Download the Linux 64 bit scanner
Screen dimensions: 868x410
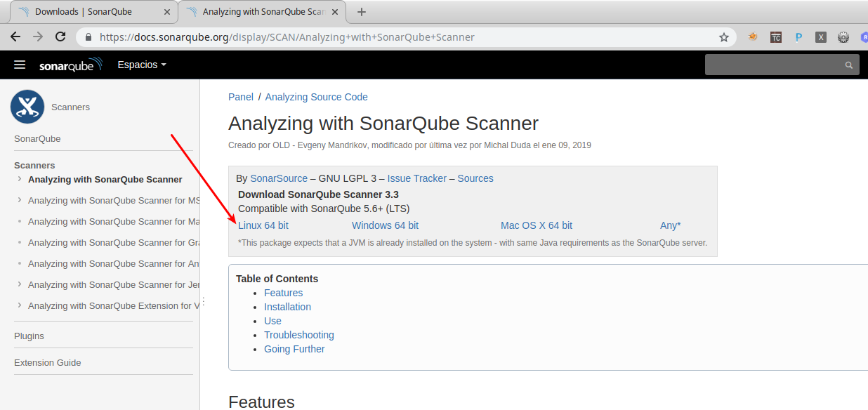tap(263, 225)
